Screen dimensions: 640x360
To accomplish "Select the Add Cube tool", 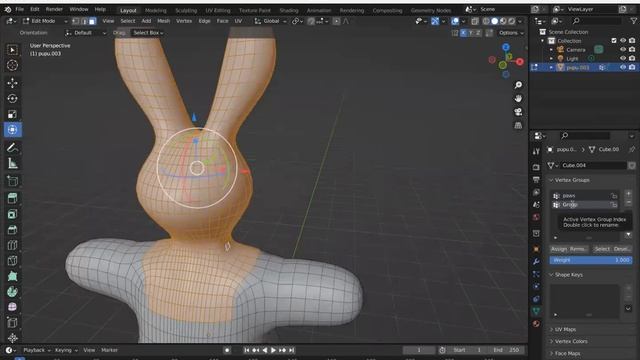I will point(12,181).
